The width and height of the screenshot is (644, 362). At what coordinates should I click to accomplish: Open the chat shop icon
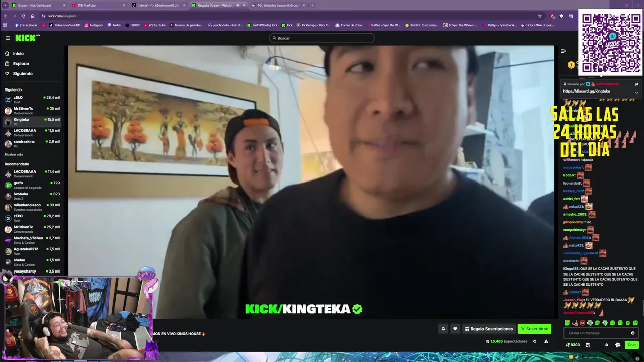pos(587,345)
